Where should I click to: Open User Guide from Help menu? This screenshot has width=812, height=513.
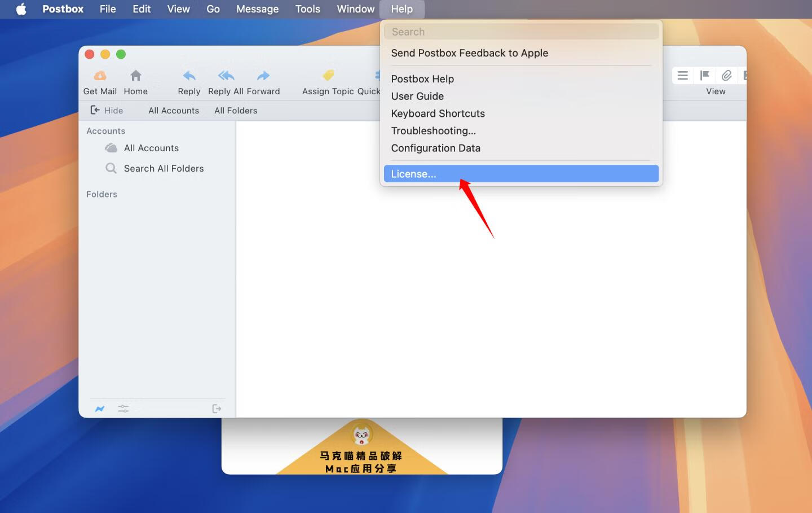521,97
